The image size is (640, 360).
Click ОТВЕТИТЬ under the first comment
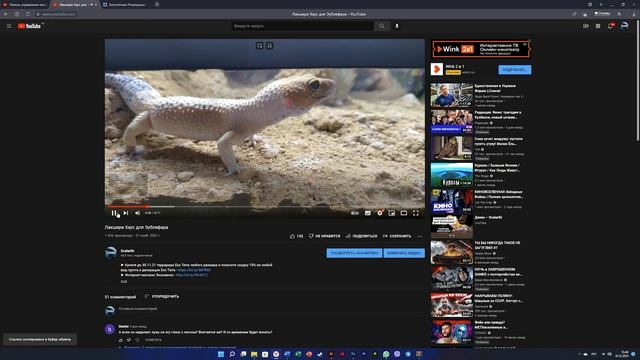[153, 340]
